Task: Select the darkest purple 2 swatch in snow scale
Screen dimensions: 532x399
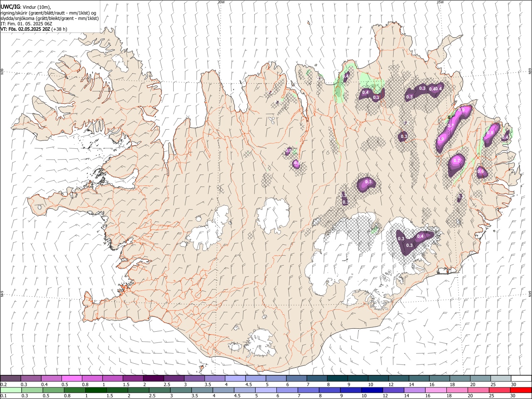Action: click(x=153, y=379)
